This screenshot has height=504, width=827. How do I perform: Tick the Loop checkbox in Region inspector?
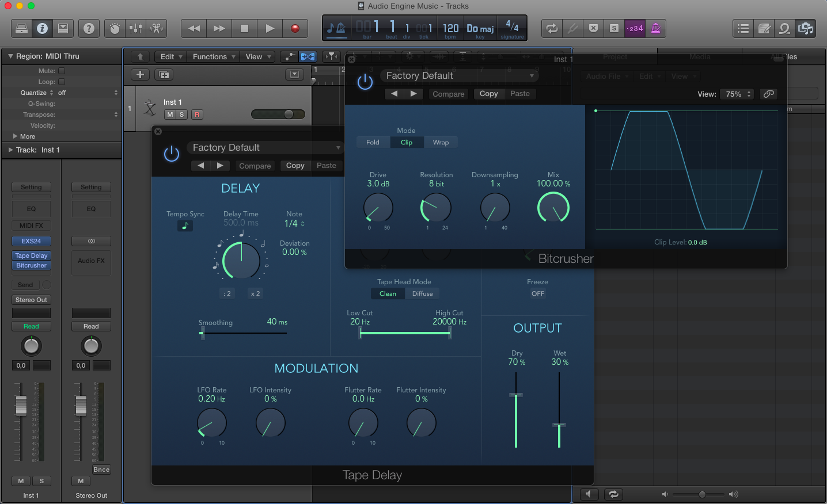coord(62,82)
